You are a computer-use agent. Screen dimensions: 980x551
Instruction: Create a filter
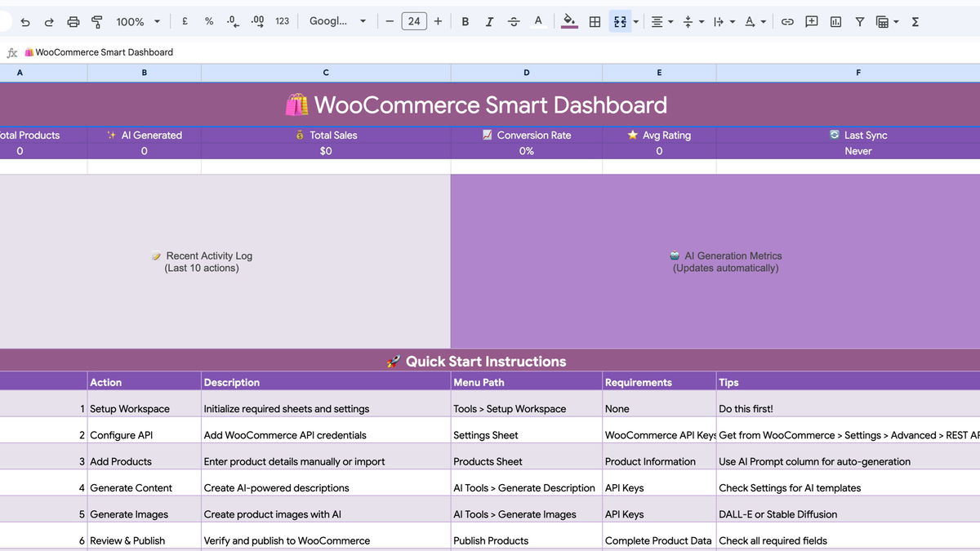tap(859, 21)
